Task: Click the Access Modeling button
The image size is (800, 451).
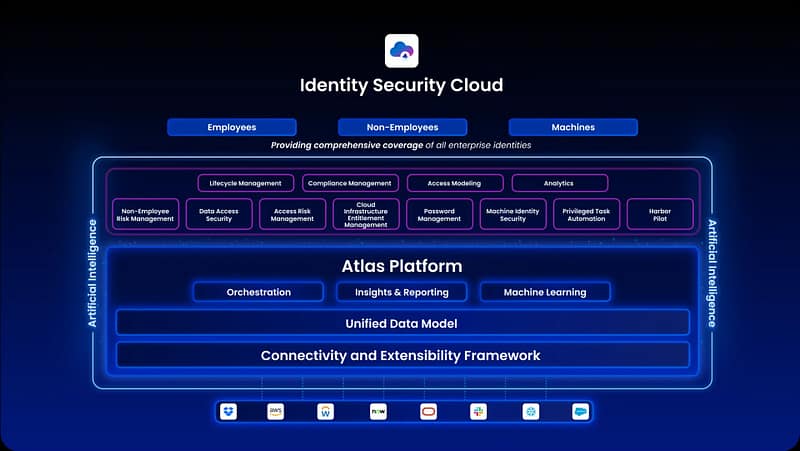Action: [x=454, y=183]
